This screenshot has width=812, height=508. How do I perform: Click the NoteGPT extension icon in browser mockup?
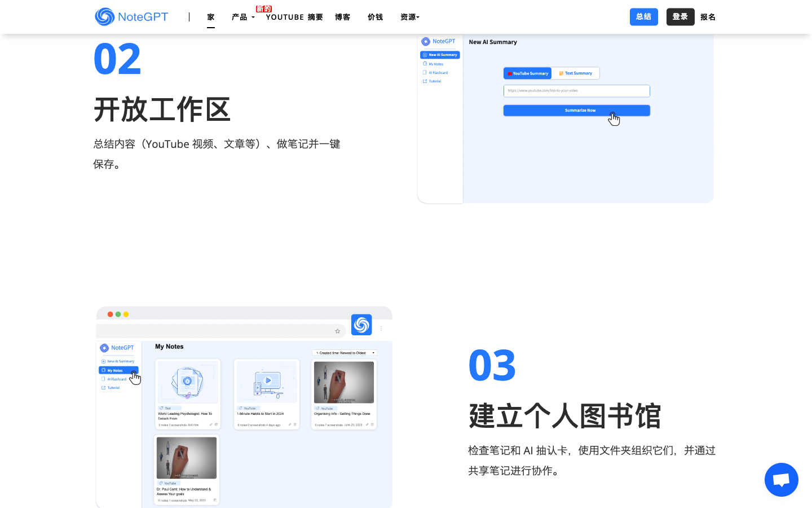361,325
